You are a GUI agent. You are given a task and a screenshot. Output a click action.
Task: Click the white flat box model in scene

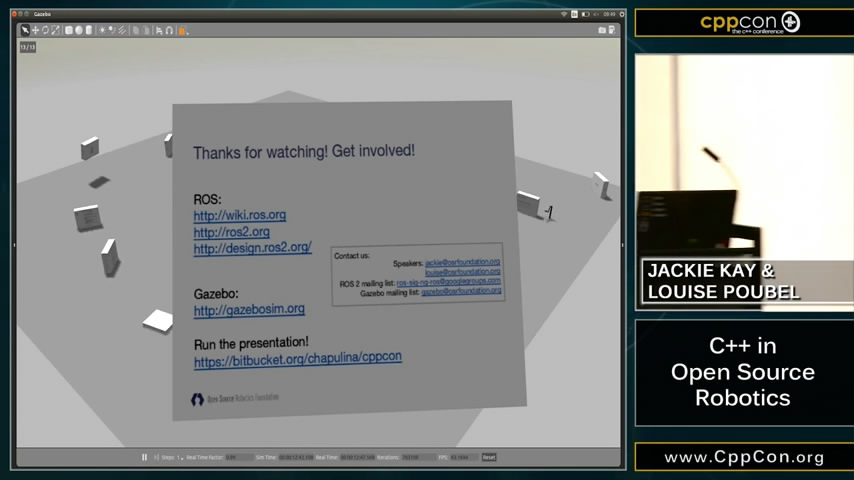click(158, 320)
